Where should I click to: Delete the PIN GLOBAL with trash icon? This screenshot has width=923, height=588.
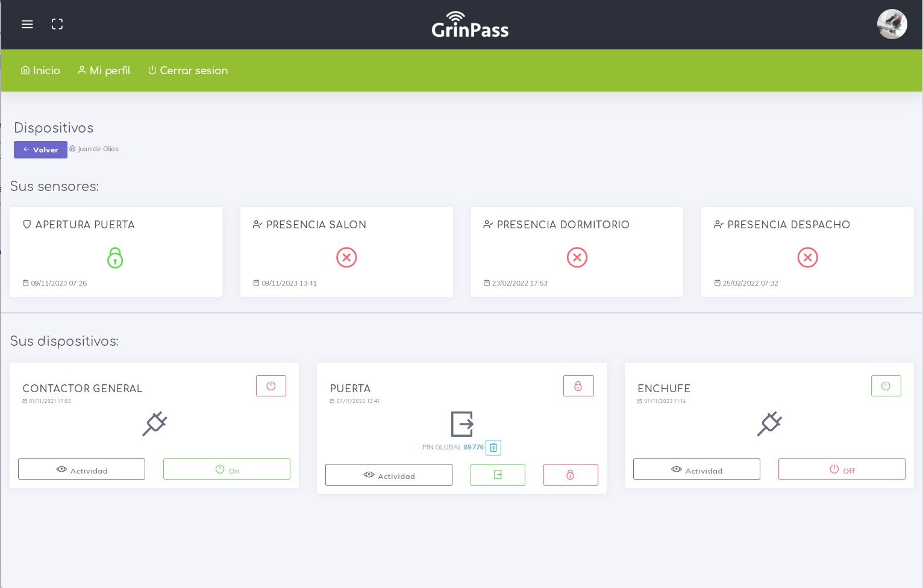pos(493,447)
